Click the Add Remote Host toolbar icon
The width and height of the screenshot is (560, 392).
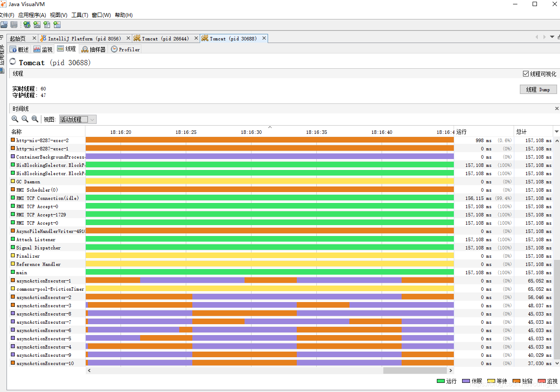coord(27,25)
